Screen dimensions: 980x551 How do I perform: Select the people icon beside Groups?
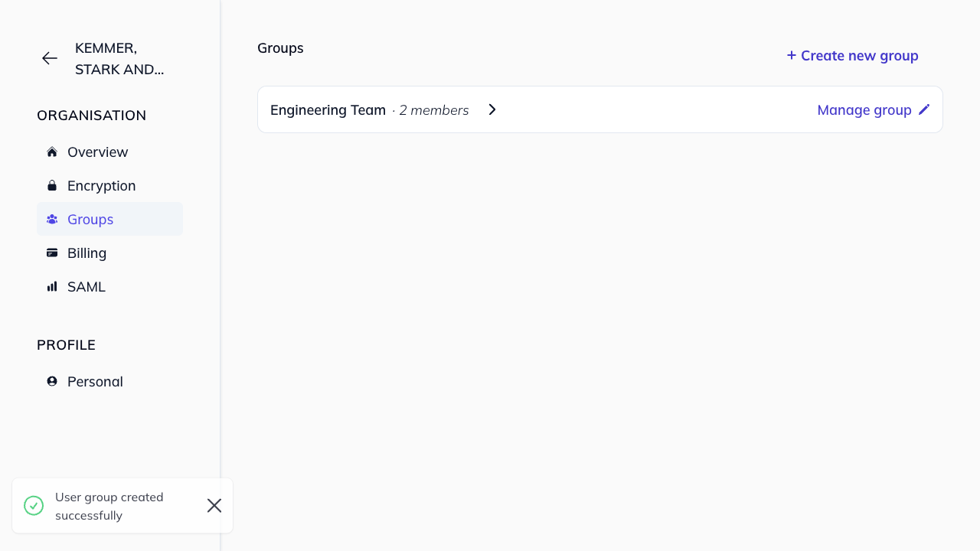[51, 219]
